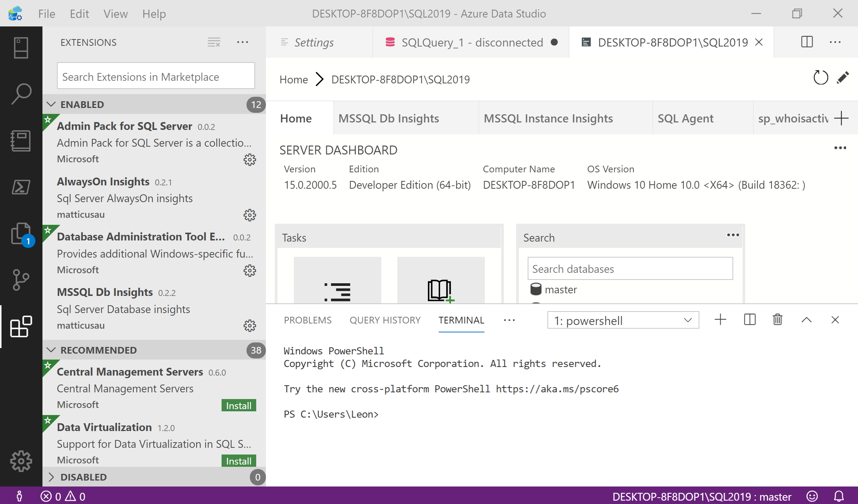This screenshot has height=504, width=858.
Task: Clear extensions search results icon
Action: pos(214,42)
